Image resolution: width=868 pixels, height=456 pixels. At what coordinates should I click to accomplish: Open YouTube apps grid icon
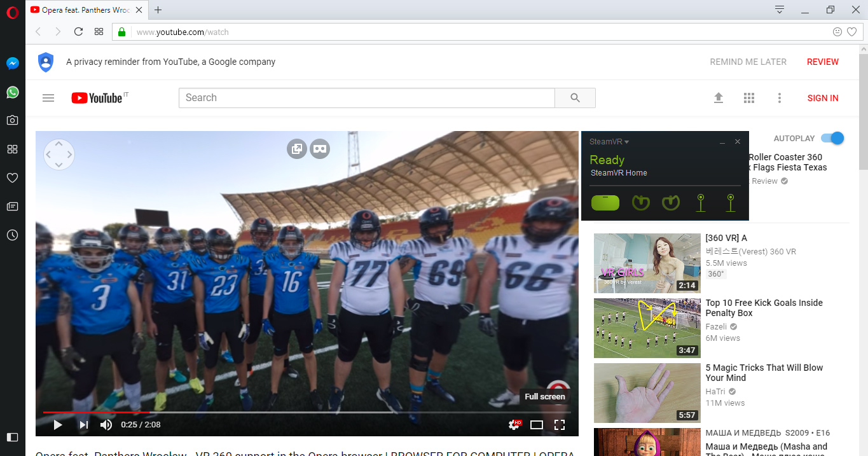[748, 98]
